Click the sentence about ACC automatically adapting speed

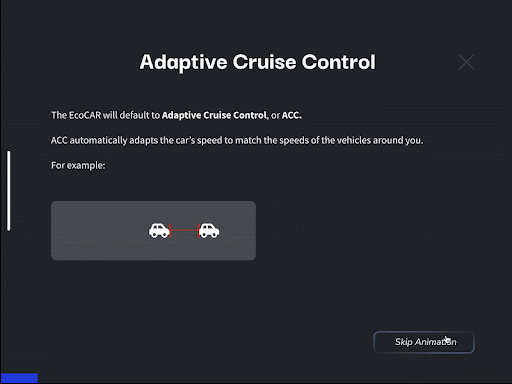237,140
